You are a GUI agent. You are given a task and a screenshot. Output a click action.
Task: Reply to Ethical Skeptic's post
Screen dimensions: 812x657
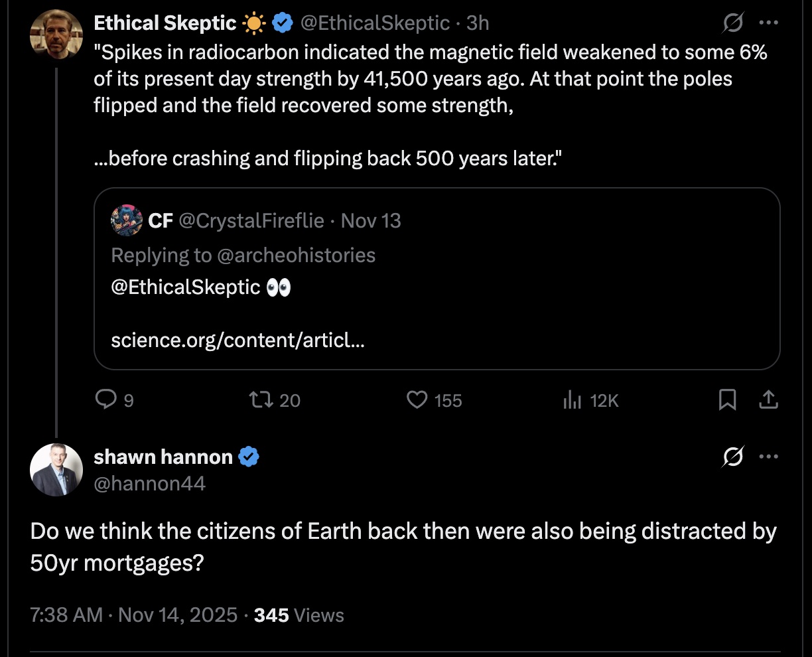tap(106, 400)
